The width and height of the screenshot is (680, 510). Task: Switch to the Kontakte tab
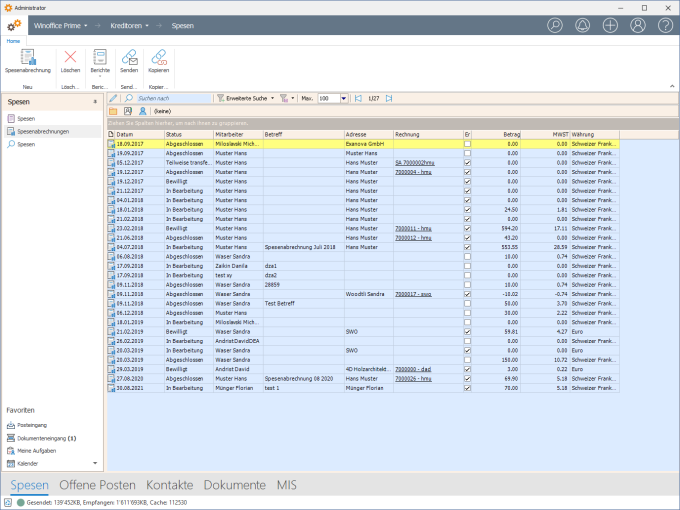click(x=169, y=485)
